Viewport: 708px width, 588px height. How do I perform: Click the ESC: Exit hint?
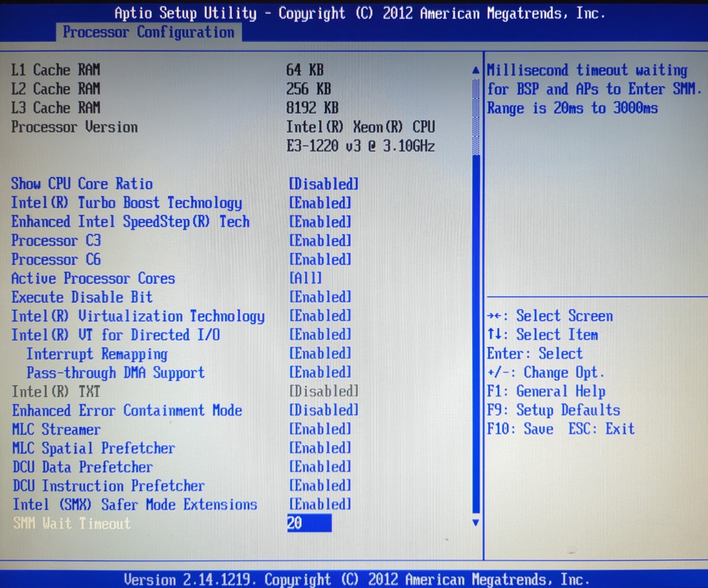602,429
